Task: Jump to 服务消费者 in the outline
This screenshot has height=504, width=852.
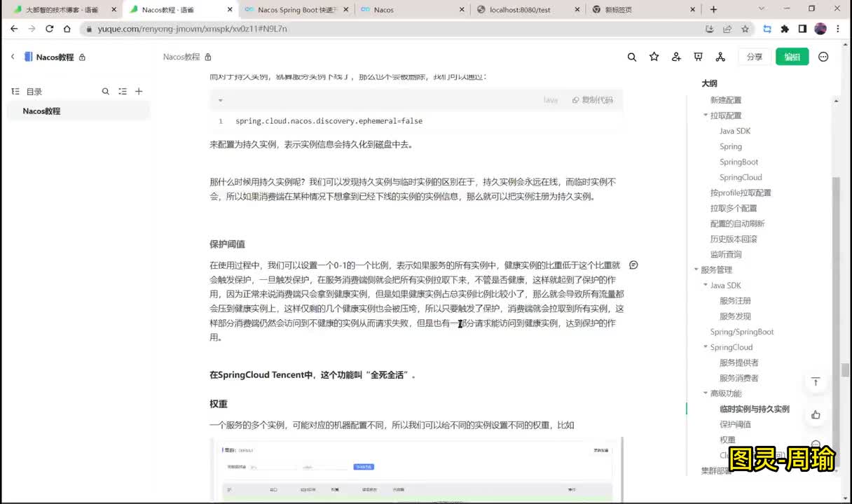Action: (739, 378)
